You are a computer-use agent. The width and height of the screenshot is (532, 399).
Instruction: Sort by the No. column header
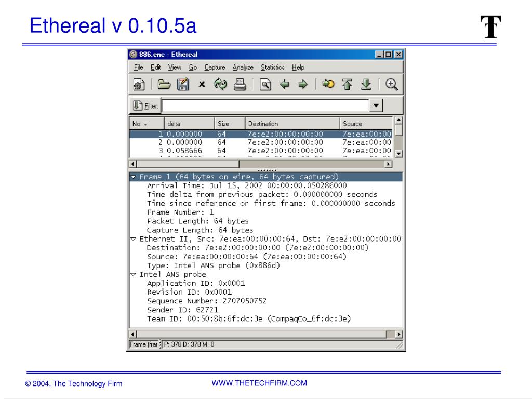147,124
